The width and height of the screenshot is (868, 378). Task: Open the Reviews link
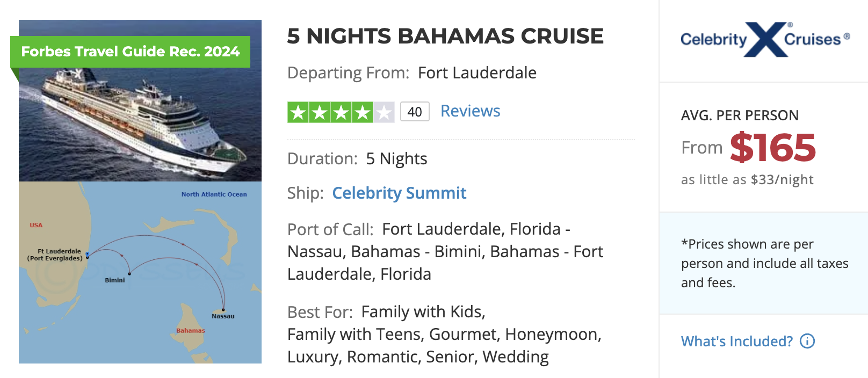coord(470,111)
